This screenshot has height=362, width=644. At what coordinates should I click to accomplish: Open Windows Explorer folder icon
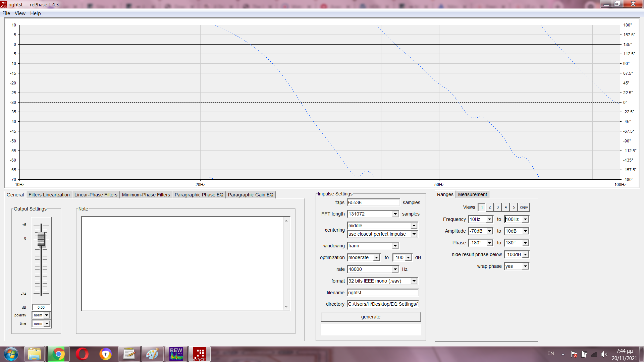click(34, 354)
